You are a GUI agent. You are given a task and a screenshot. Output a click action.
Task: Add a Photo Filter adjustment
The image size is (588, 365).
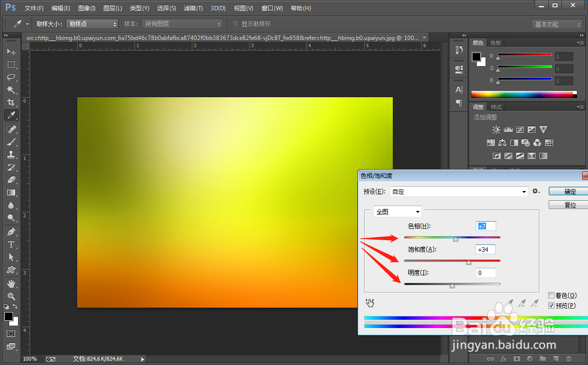[526, 143]
